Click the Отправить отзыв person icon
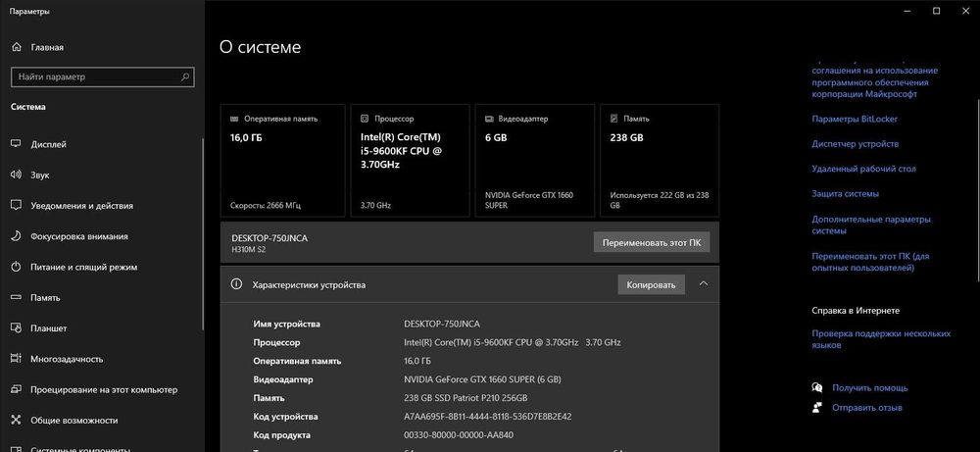Viewport: 980px width, 452px height. [x=817, y=408]
